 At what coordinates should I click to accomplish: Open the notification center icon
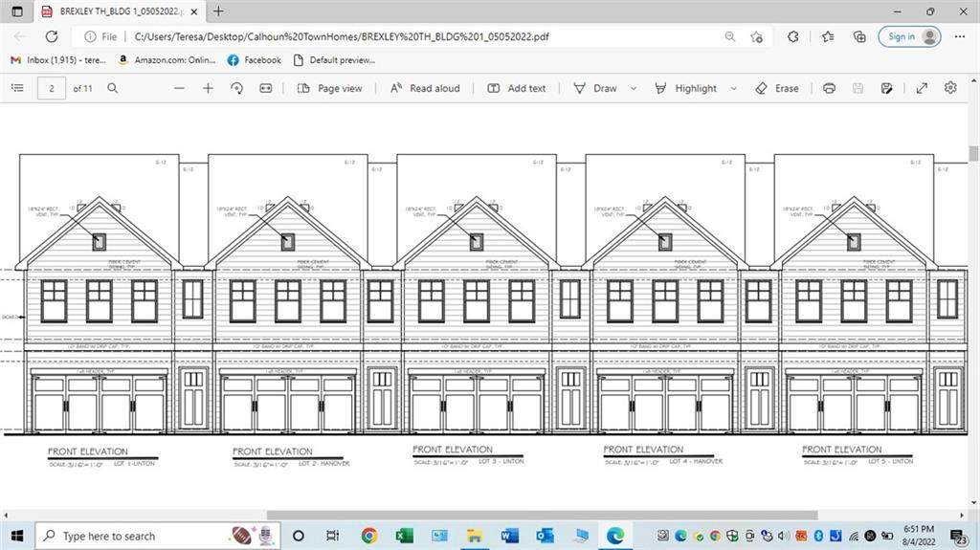point(958,536)
